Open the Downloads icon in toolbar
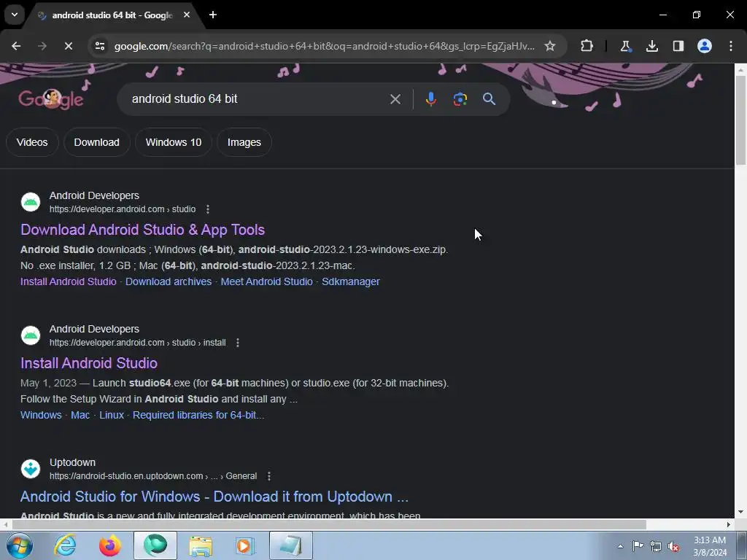Viewport: 747px width, 560px height. click(651, 46)
